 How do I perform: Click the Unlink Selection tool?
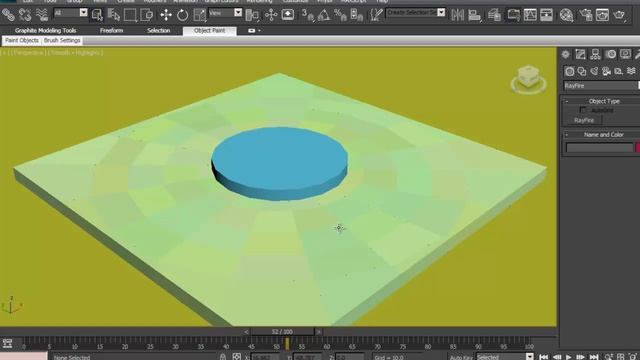(25, 15)
